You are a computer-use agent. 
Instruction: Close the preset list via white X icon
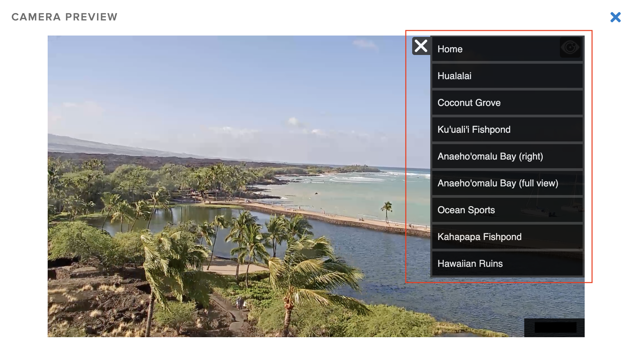pyautogui.click(x=421, y=46)
